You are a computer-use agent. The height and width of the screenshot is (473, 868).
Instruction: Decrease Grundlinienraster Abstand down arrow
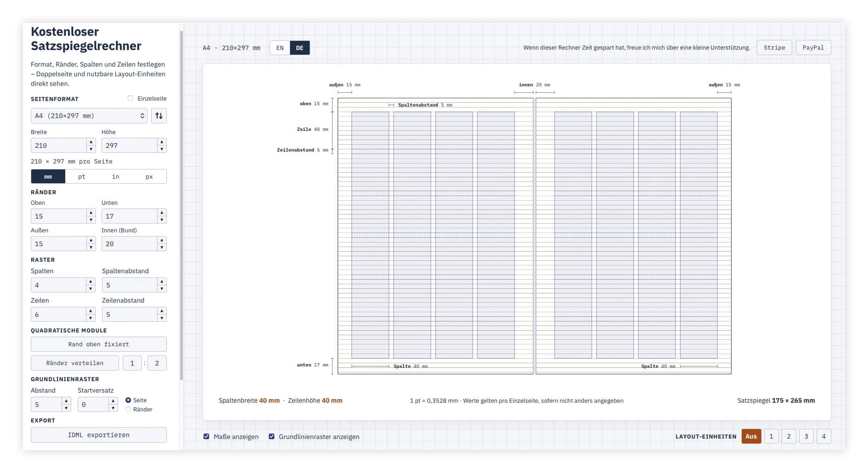point(66,408)
